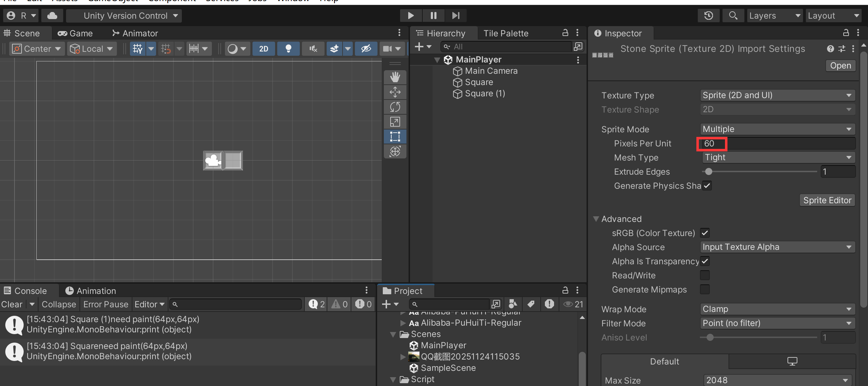Select the Hand view tool
Screen dimensions: 868x386
tap(395, 77)
